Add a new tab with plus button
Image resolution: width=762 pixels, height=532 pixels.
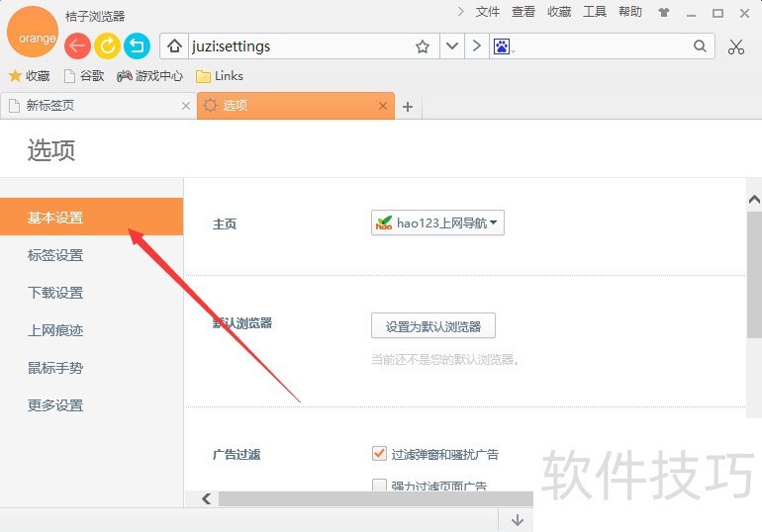click(x=408, y=107)
